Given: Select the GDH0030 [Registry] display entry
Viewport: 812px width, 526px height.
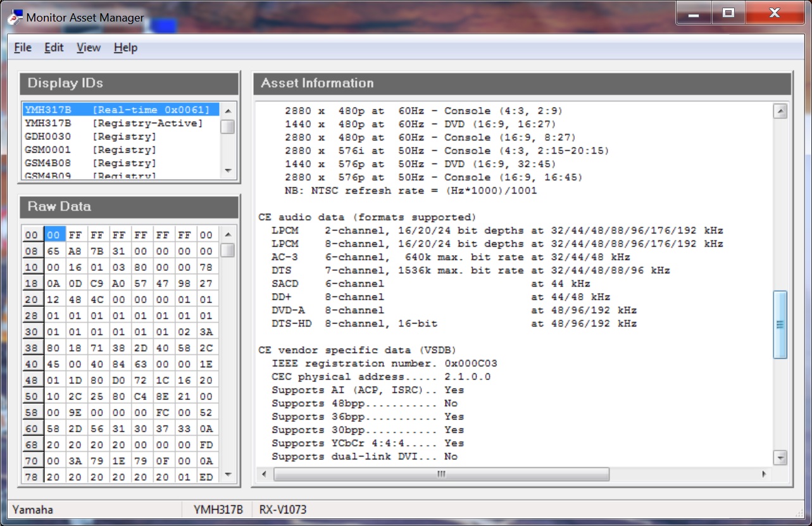Looking at the screenshot, I should 91,137.
